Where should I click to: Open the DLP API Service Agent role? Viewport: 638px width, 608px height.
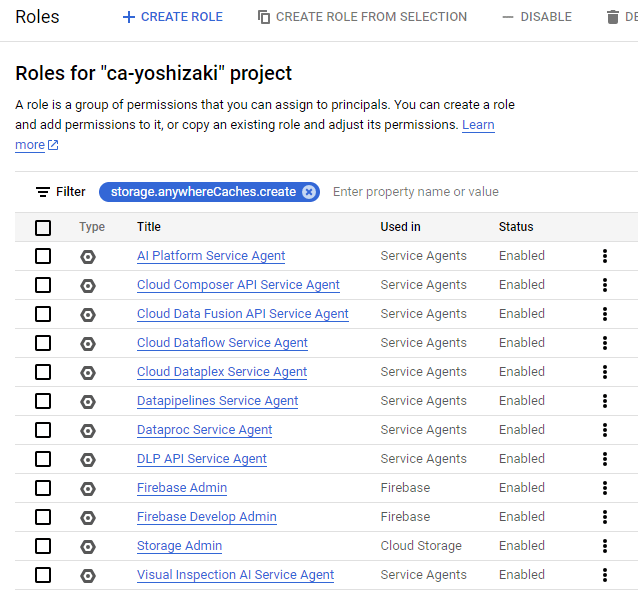click(201, 459)
